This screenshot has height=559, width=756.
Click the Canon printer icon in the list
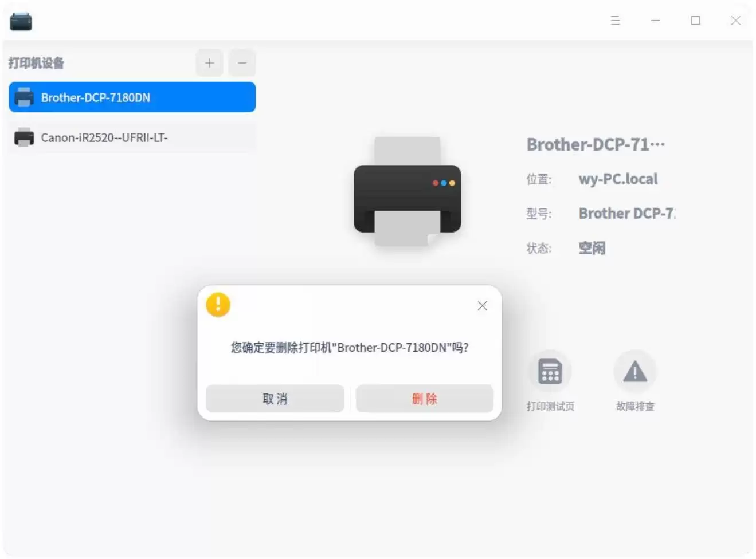coord(23,137)
